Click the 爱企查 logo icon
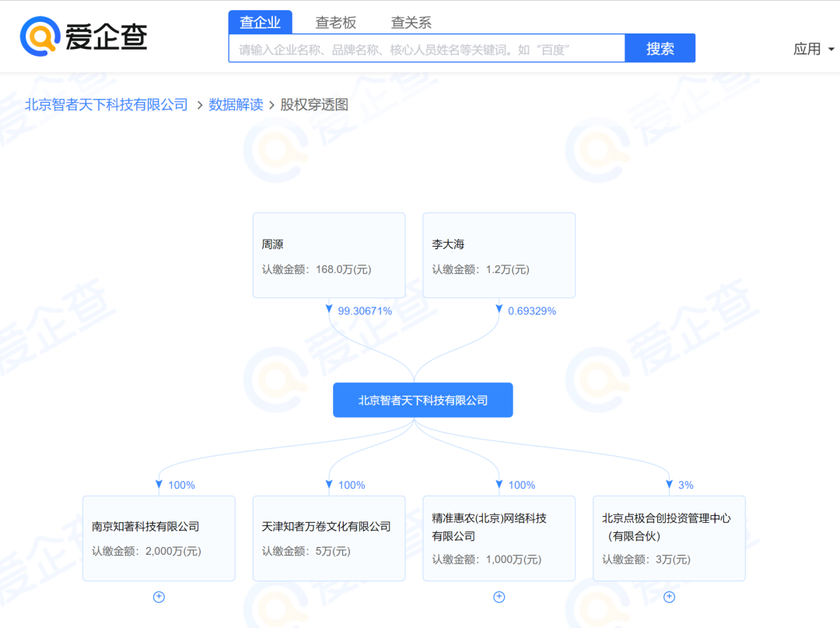Viewport: 840px width, 628px height. point(40,37)
